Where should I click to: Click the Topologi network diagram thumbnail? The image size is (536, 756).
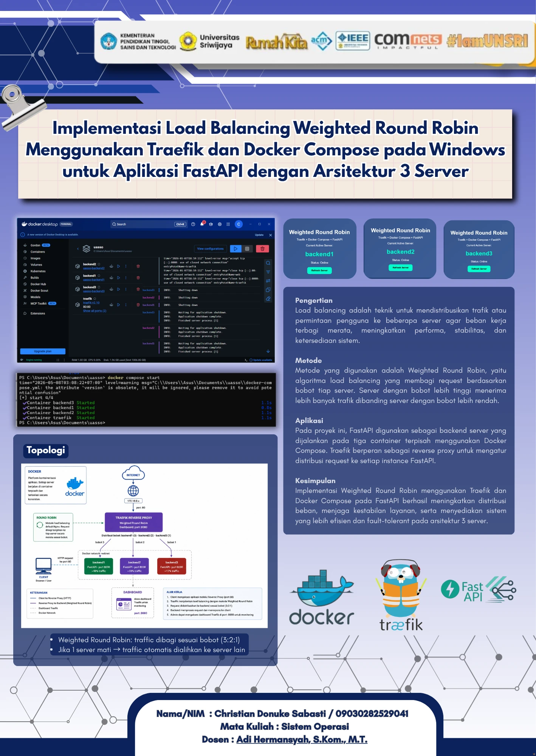coord(144,546)
